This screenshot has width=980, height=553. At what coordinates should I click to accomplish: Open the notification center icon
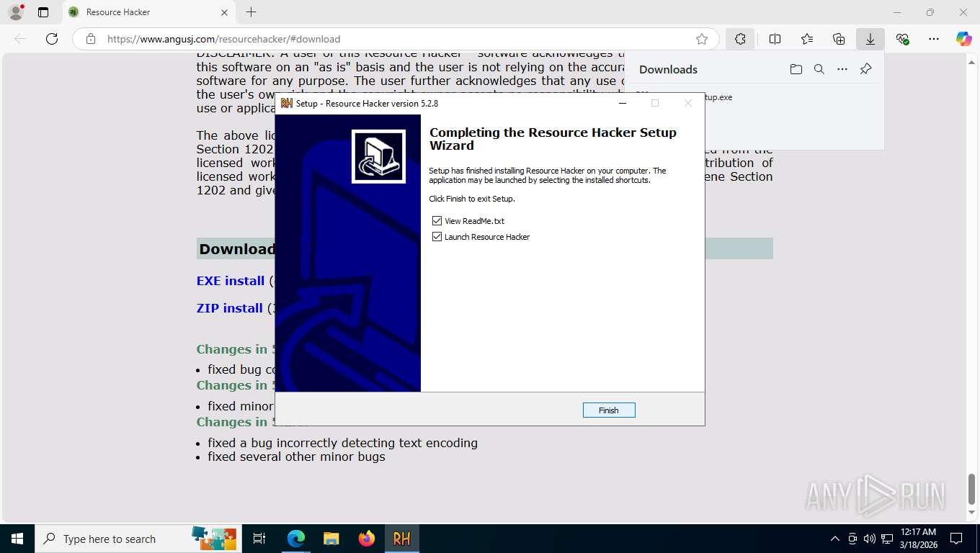[956, 539]
